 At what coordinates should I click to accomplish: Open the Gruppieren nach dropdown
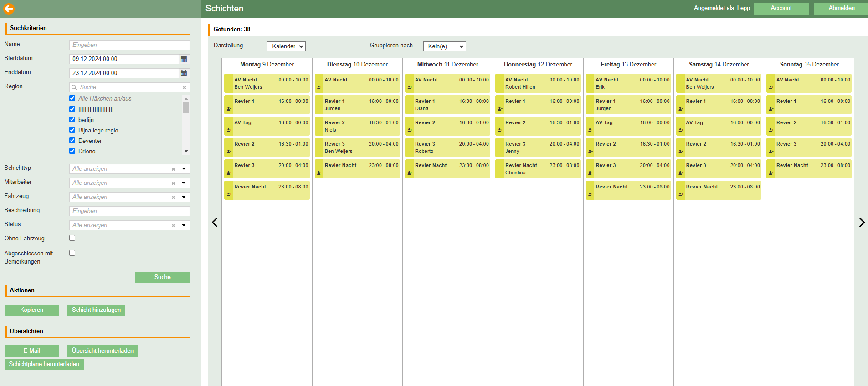click(444, 46)
